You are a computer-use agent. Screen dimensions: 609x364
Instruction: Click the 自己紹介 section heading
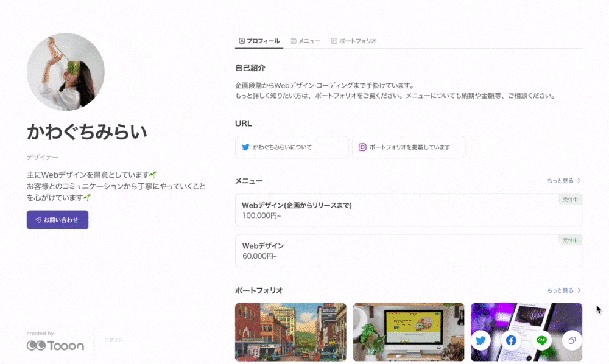pyautogui.click(x=250, y=68)
